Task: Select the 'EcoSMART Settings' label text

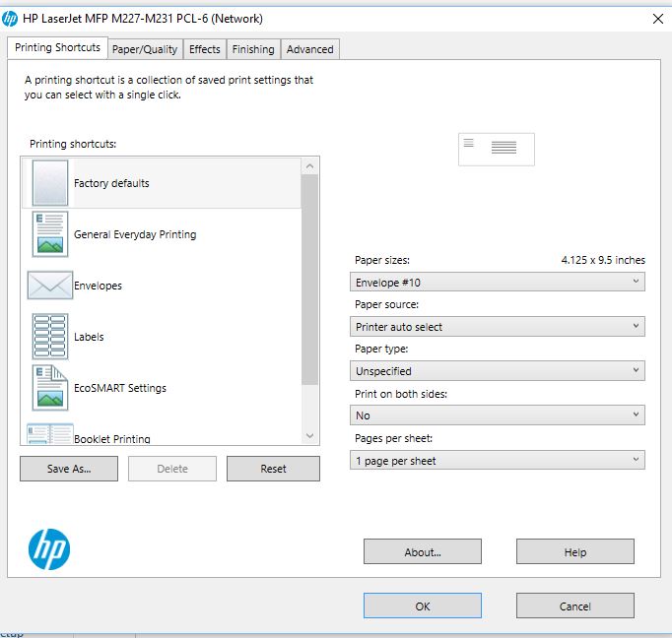Action: click(120, 388)
